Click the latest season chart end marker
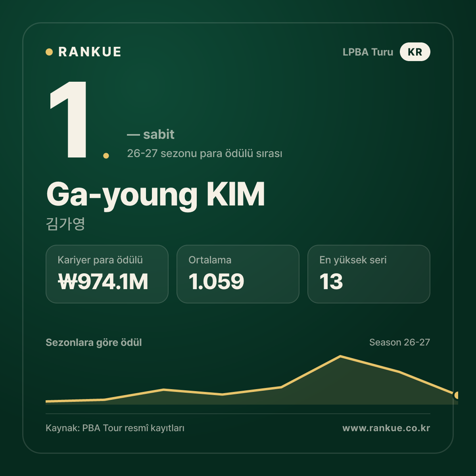This screenshot has height=476, width=476. [x=456, y=395]
